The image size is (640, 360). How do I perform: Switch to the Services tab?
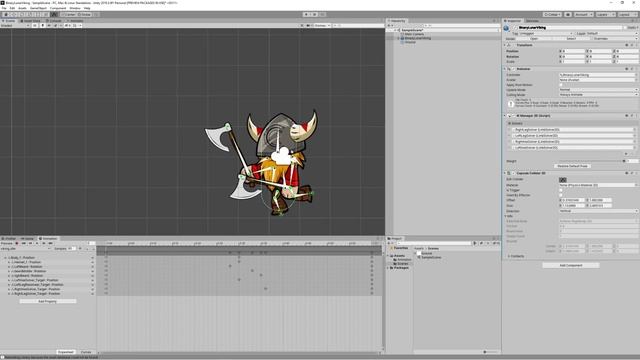pos(532,20)
